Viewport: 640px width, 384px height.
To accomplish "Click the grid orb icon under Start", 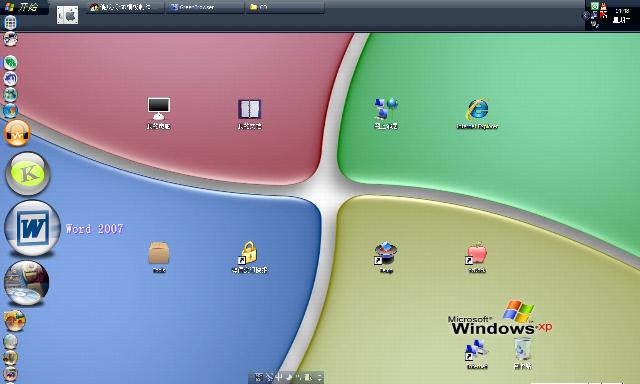I will (x=10, y=22).
